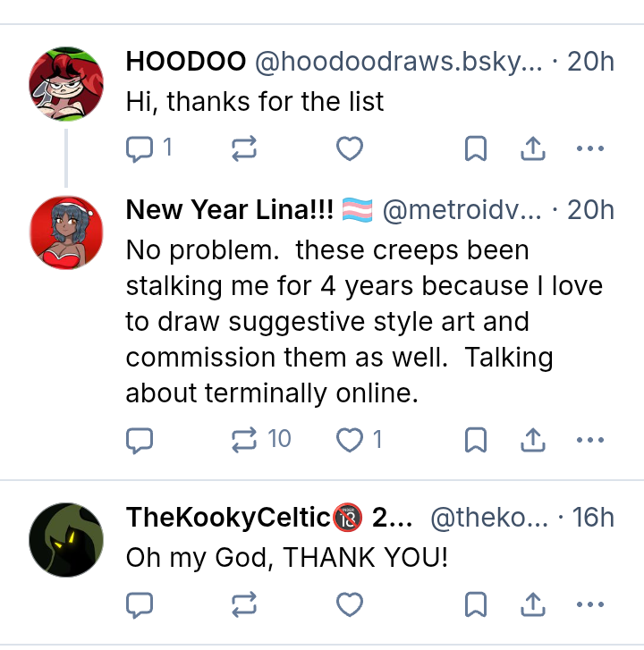Open more options on HOODOO's post

(590, 149)
